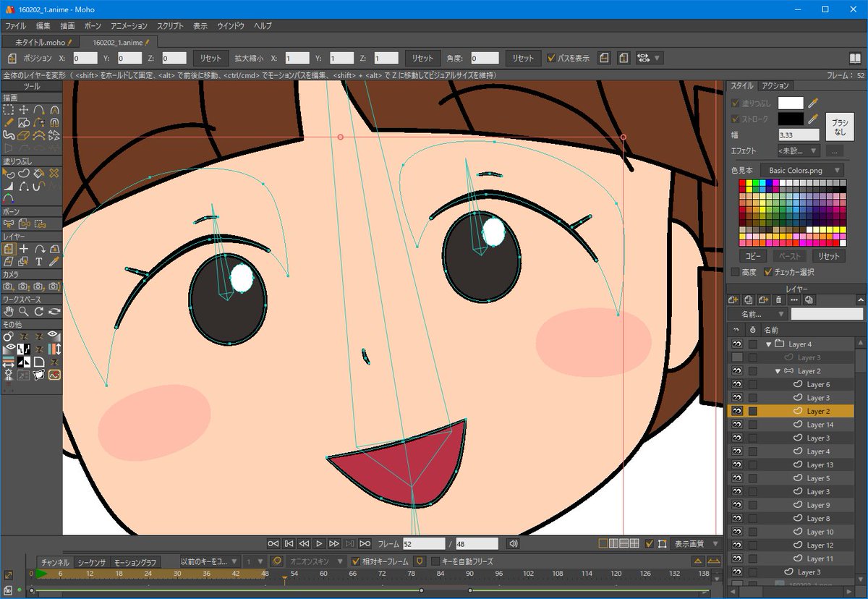868x599 pixels.
Task: Choose the Draw Shape tool
Action: click(24, 122)
